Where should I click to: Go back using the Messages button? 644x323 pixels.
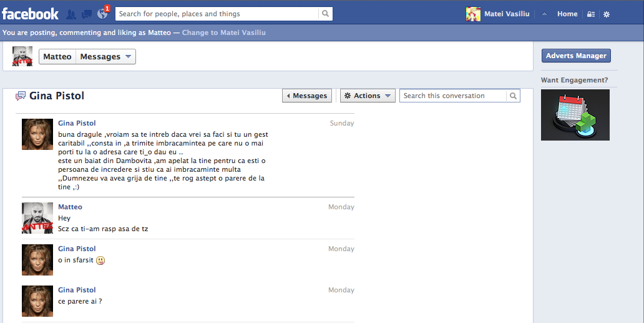click(x=307, y=96)
